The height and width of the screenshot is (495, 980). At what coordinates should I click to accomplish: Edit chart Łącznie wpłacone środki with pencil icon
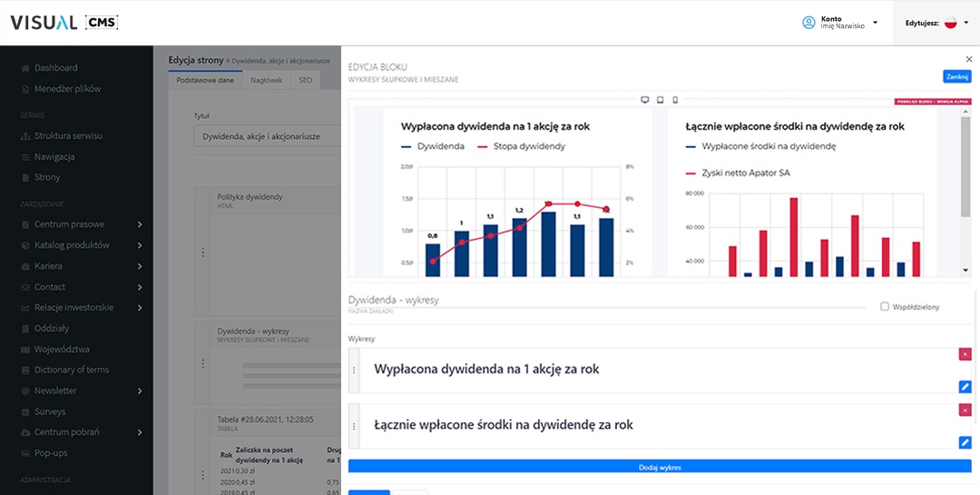click(965, 442)
